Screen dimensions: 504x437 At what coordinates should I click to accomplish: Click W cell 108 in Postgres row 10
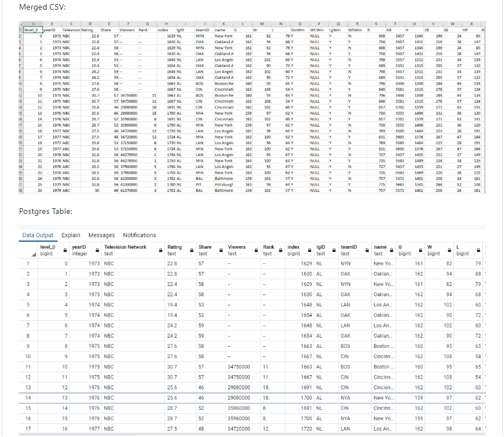pyautogui.click(x=439, y=356)
